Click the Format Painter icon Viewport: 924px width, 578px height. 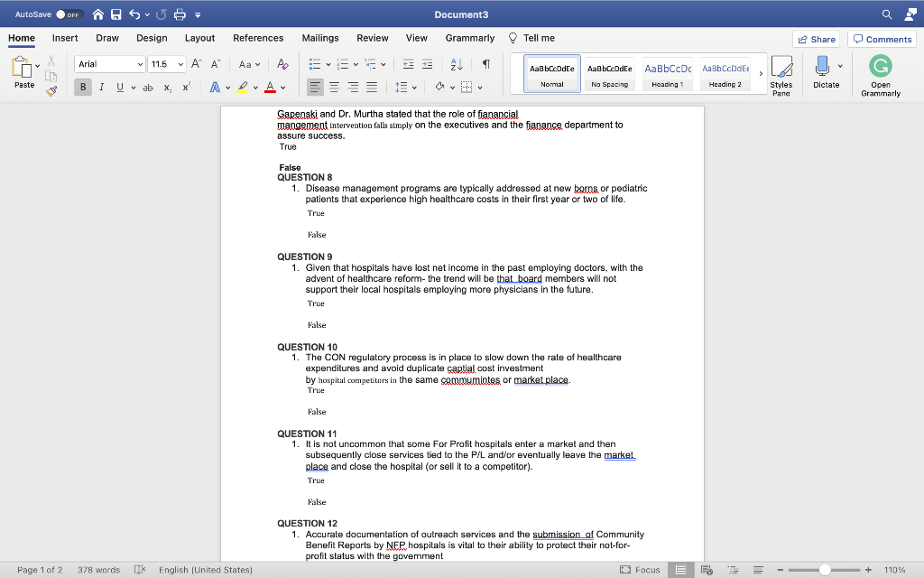point(51,90)
